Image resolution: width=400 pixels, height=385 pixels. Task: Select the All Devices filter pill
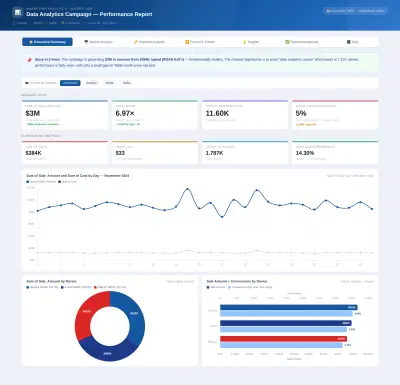click(70, 83)
